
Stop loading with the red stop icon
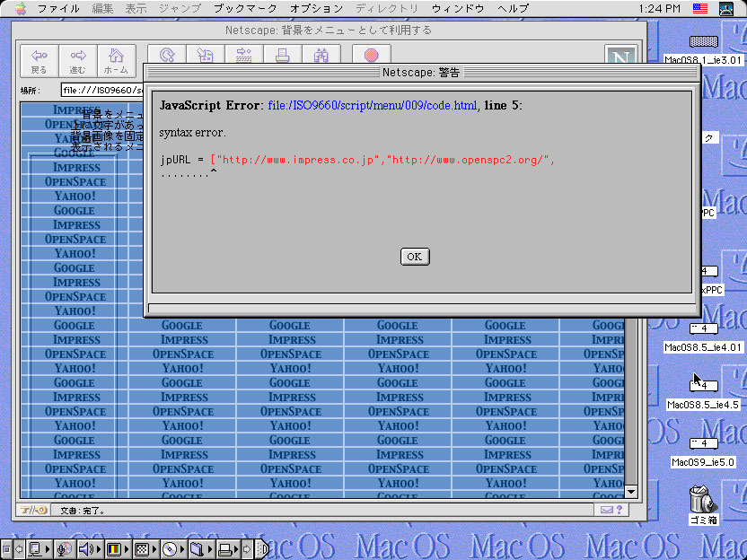pos(372,55)
